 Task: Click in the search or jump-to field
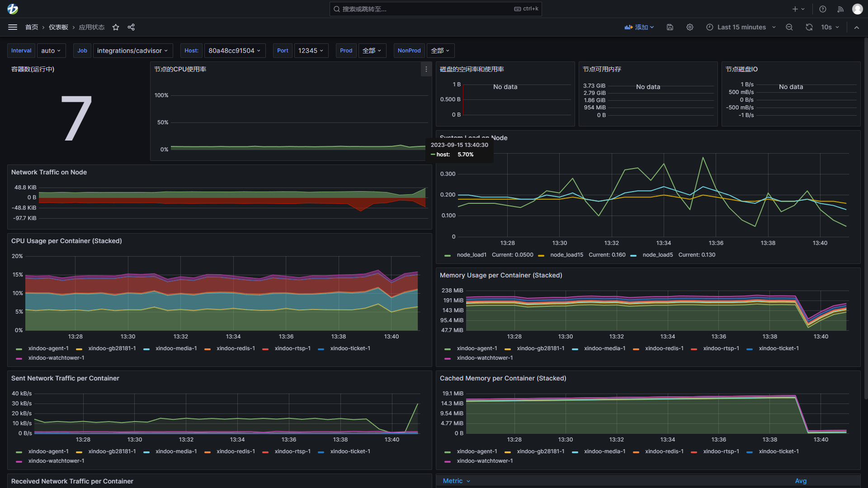435,9
